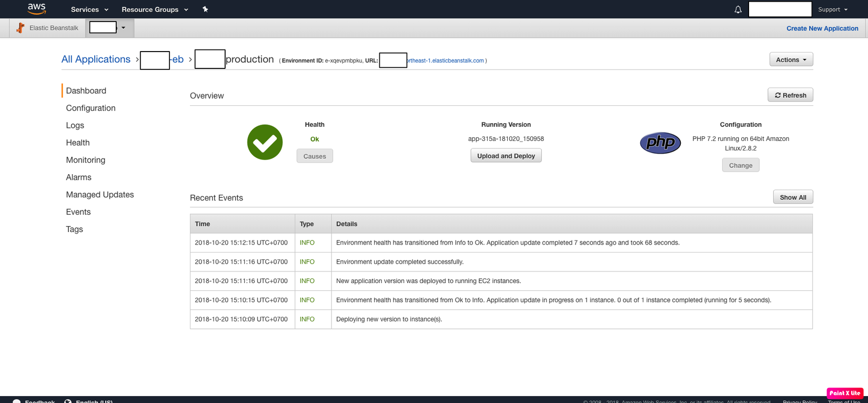The width and height of the screenshot is (868, 403).
Task: Click the PHP platform logo
Action: pyautogui.click(x=660, y=143)
